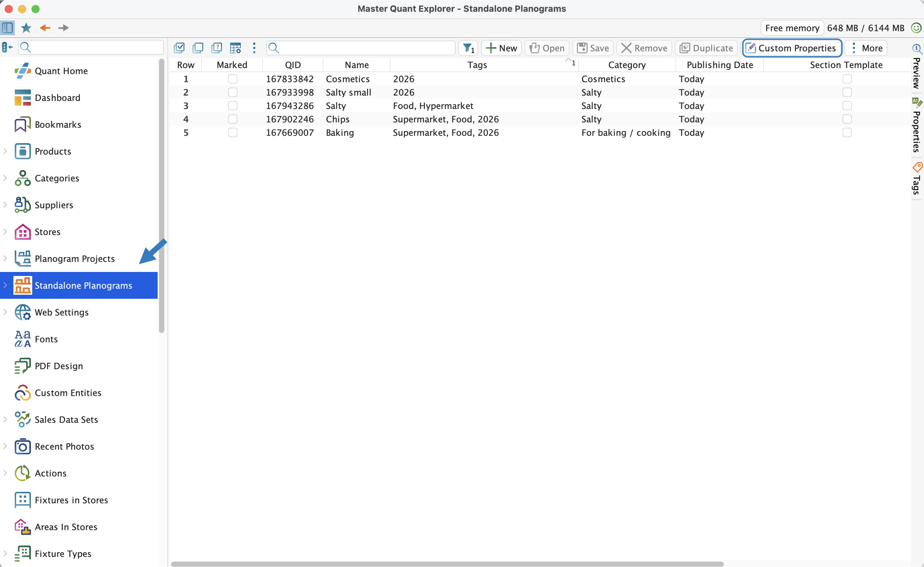Click the smiley memory status icon
The image size is (924, 567).
[916, 28]
